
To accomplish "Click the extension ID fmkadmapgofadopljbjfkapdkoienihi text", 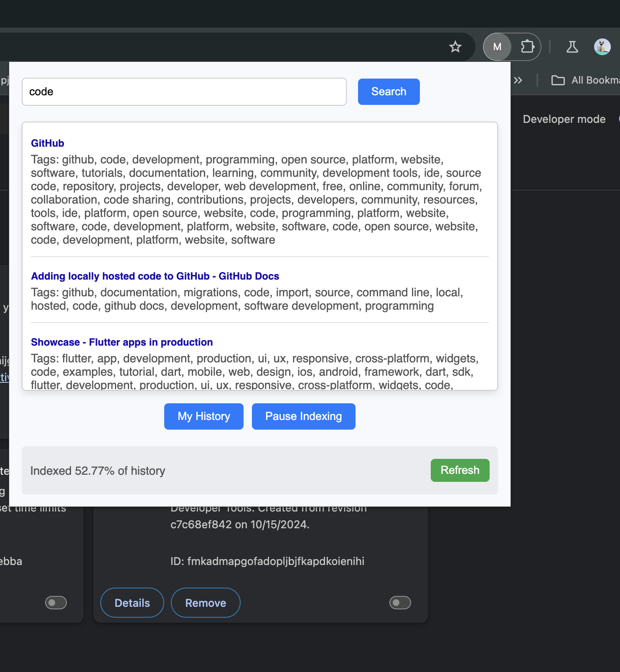I will tap(267, 561).
